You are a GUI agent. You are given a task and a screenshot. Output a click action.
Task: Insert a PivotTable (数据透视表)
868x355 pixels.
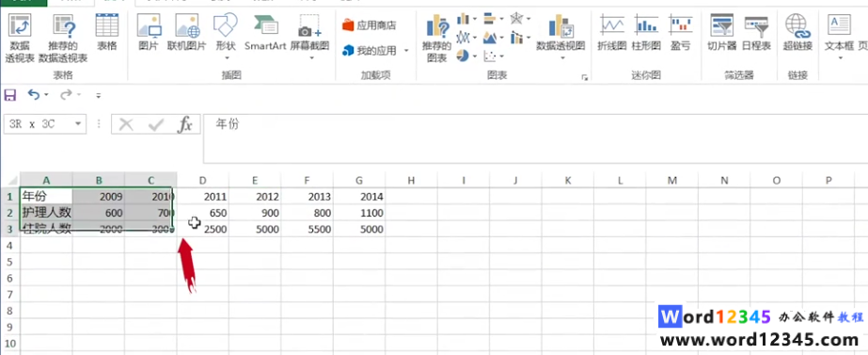pos(20,38)
